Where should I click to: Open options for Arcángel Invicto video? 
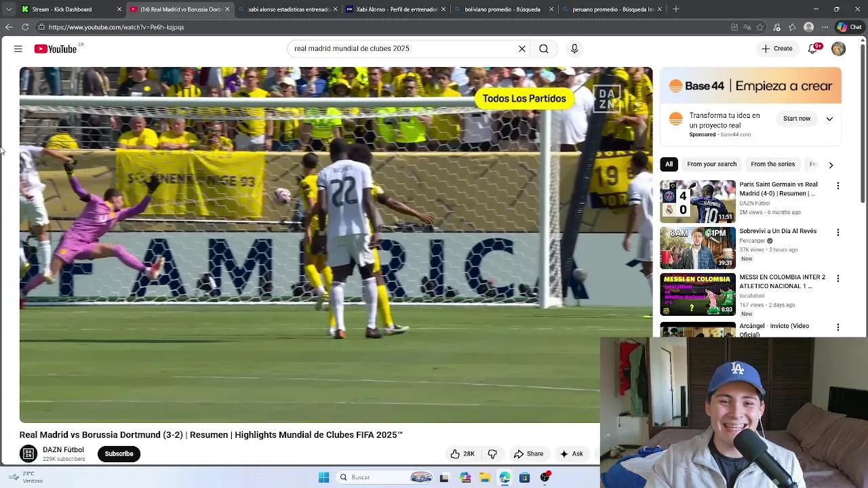coord(838,327)
